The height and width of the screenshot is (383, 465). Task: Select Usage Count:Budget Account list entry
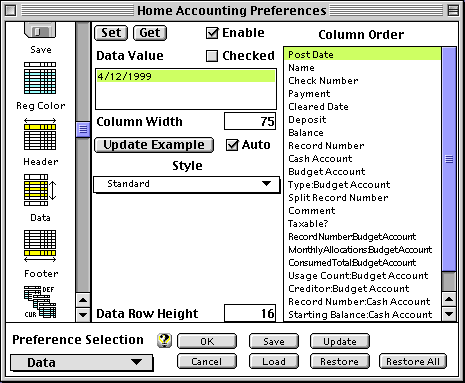(x=363, y=276)
